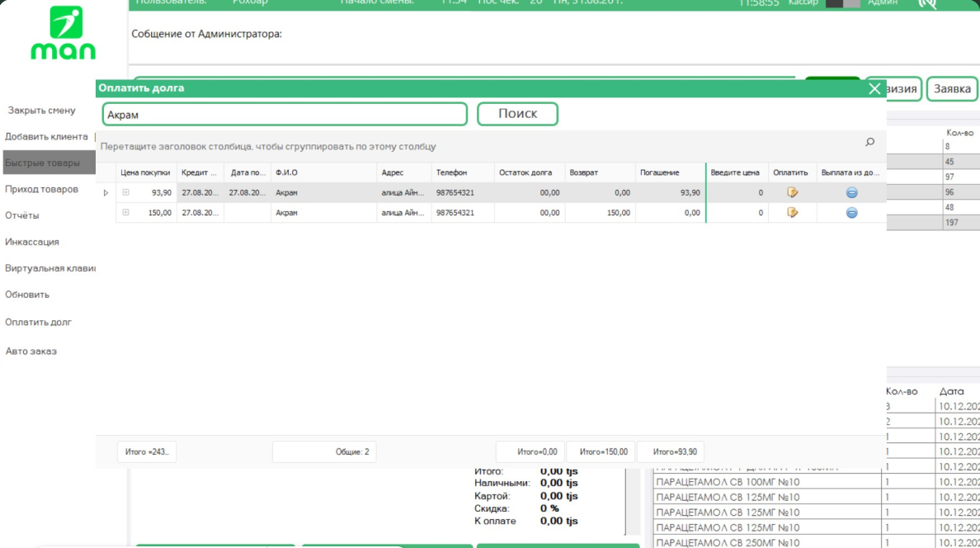Screen dimensions: 980x548
Task: Select Инкассация in the sidebar
Action: pyautogui.click(x=32, y=242)
